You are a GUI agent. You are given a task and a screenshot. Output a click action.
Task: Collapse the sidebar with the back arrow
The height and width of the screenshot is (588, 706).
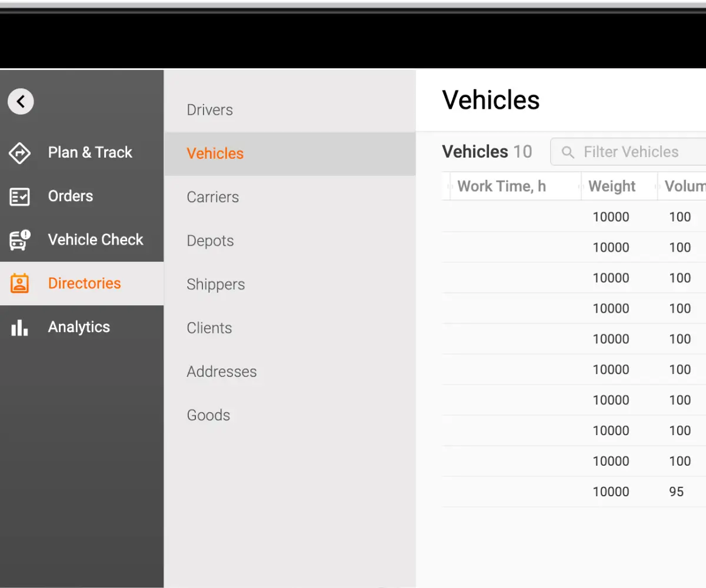21,102
